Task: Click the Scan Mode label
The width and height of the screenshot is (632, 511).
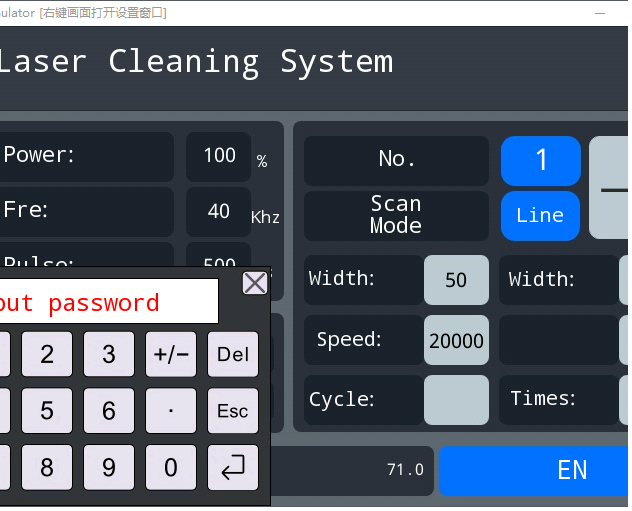Action: pos(396,214)
